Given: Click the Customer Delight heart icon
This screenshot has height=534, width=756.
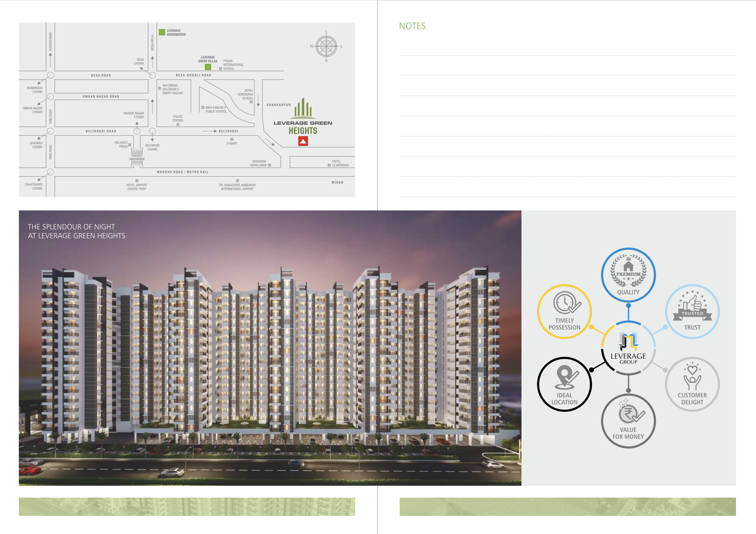Looking at the screenshot, I should [692, 377].
